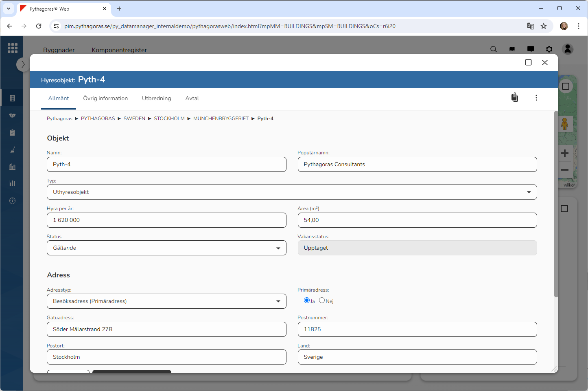Reload the page in the browser

tap(39, 26)
